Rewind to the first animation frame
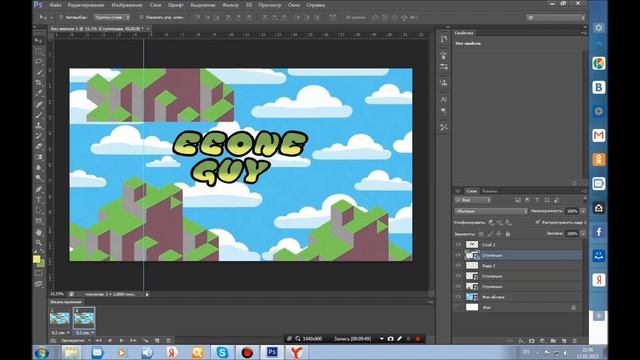The width and height of the screenshot is (640, 360). (x=99, y=340)
